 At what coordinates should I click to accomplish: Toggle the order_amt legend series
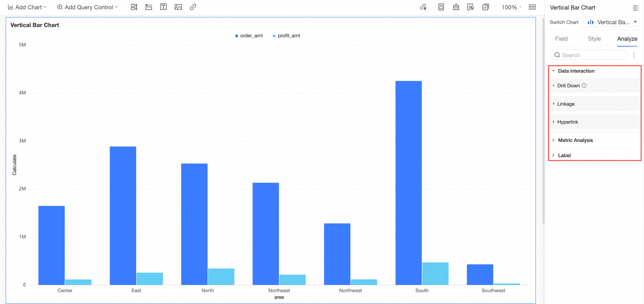point(249,36)
